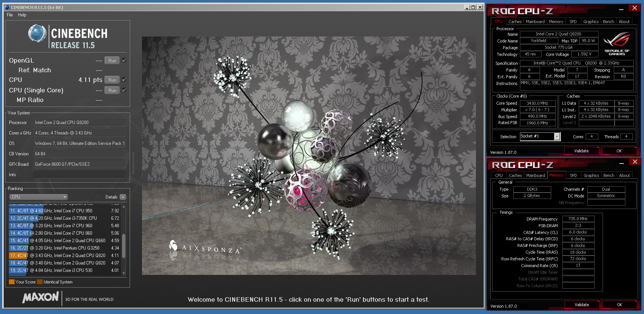Image resolution: width=644 pixels, height=314 pixels.
Task: Toggle the OpenGL test checkbox
Action: (124, 60)
